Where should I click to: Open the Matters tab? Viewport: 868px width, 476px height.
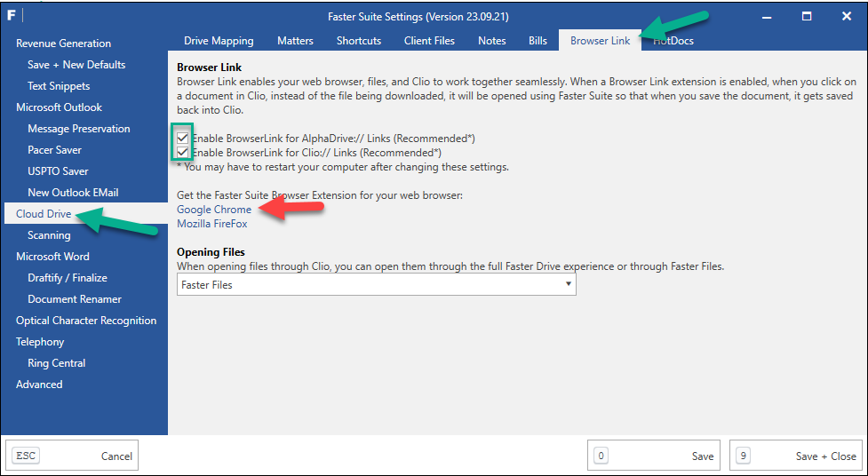pyautogui.click(x=295, y=40)
